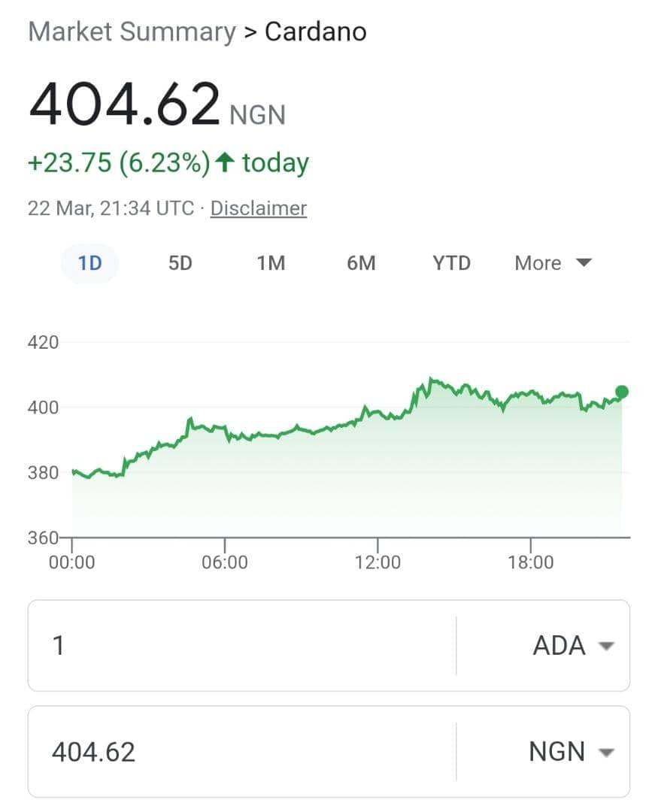Click the ADA dropdown arrow icon
The image size is (658, 812).
point(606,646)
